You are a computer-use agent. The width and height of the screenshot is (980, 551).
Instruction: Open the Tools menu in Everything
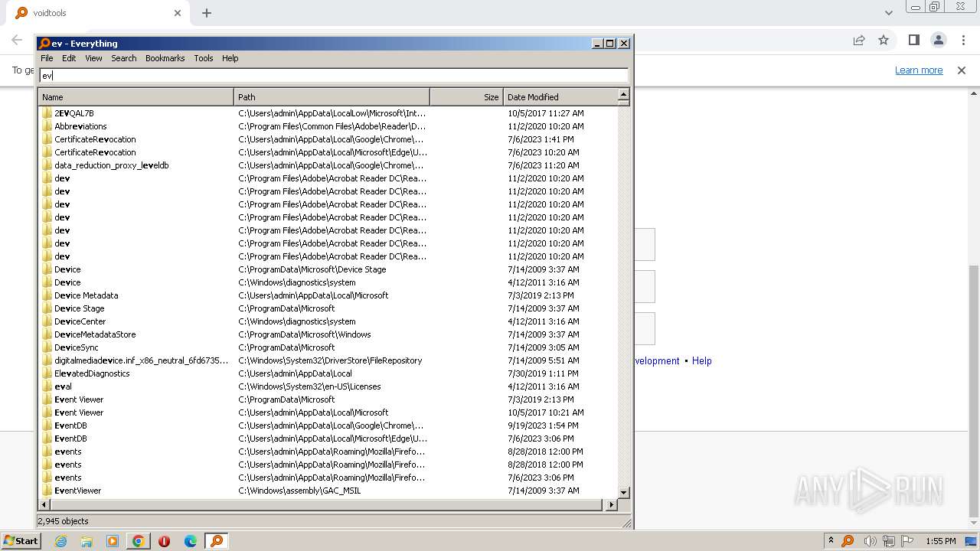(x=204, y=58)
